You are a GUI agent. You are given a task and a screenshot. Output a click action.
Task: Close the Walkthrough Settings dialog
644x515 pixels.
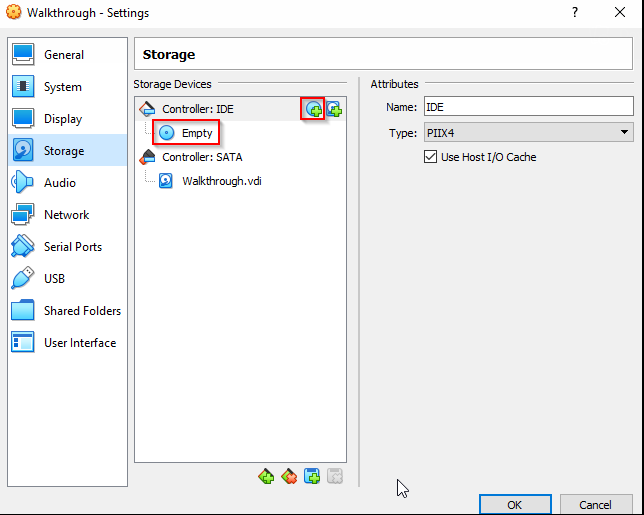pos(620,13)
